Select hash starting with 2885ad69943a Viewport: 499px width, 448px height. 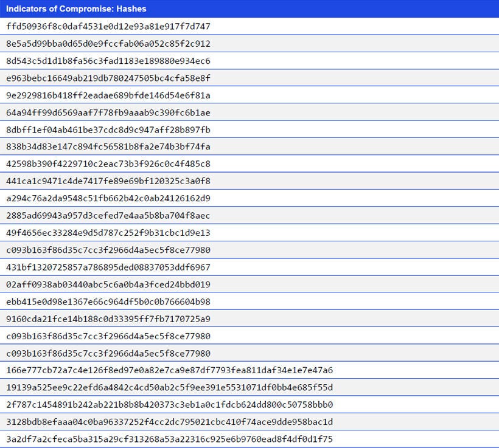click(x=108, y=216)
